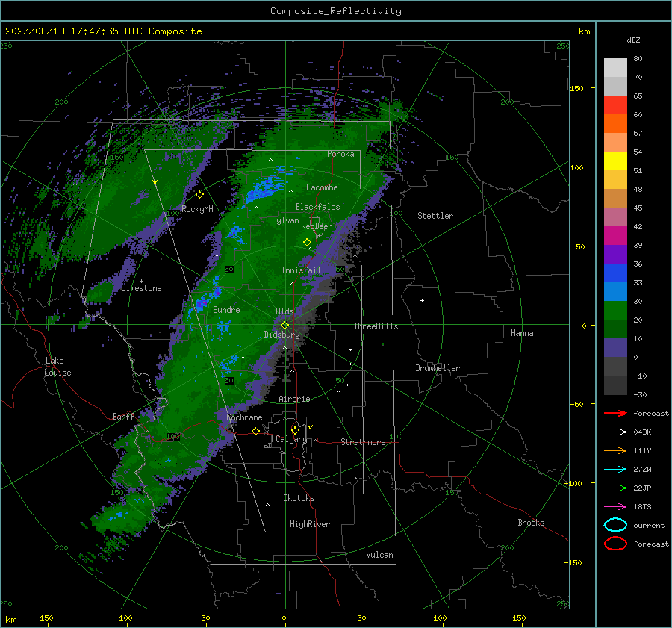Click the Brooks city label
Image resolution: width=672 pixels, height=628 pixels.
pos(531,523)
